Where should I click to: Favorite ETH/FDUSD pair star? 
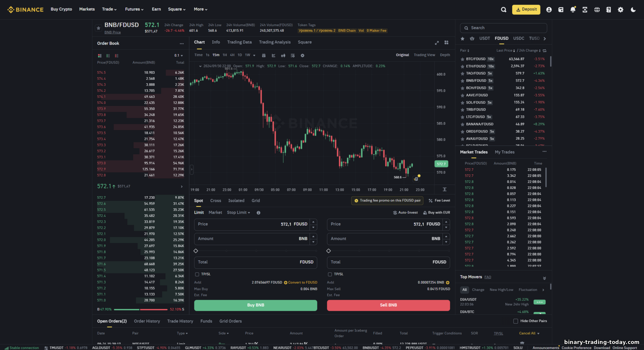462,67
